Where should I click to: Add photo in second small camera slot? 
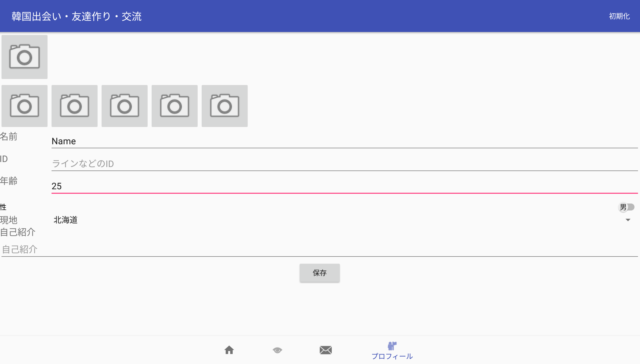[74, 106]
